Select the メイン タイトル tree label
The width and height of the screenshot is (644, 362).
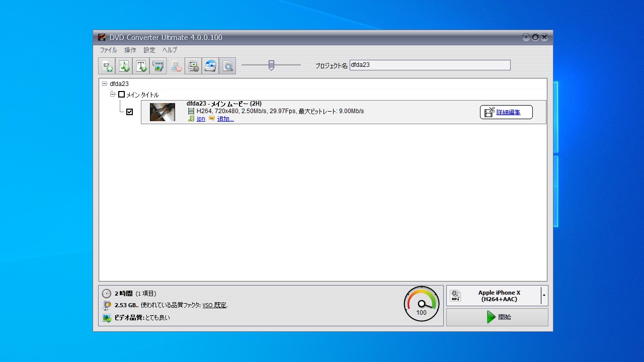(142, 95)
